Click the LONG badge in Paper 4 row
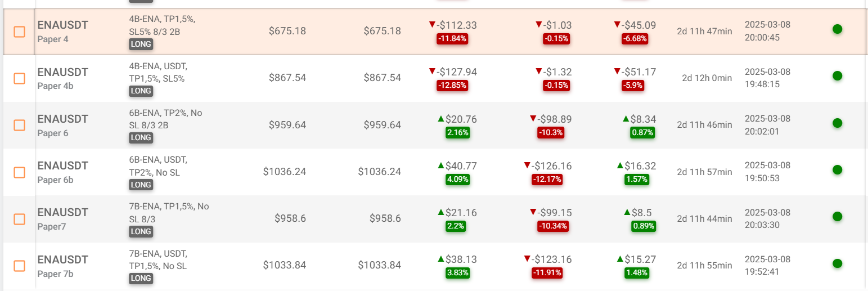 click(x=141, y=44)
